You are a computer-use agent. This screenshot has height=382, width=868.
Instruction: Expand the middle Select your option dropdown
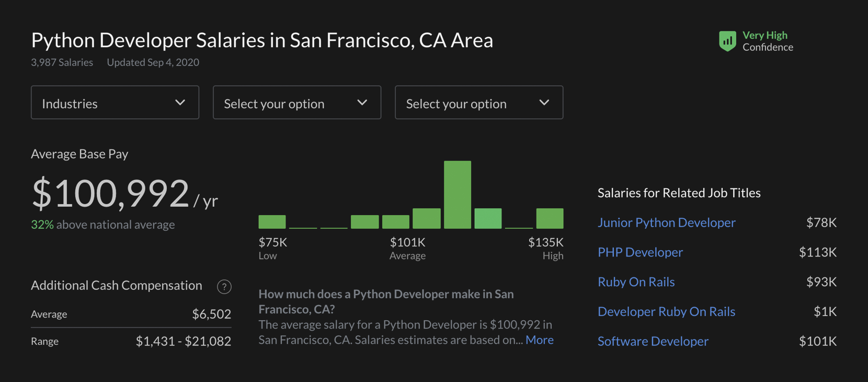(297, 103)
